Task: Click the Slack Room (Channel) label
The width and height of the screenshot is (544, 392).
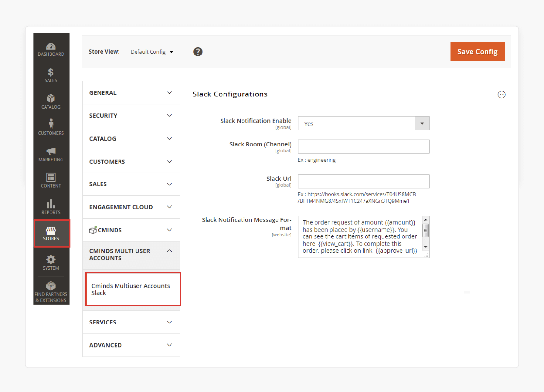Action: click(x=260, y=144)
